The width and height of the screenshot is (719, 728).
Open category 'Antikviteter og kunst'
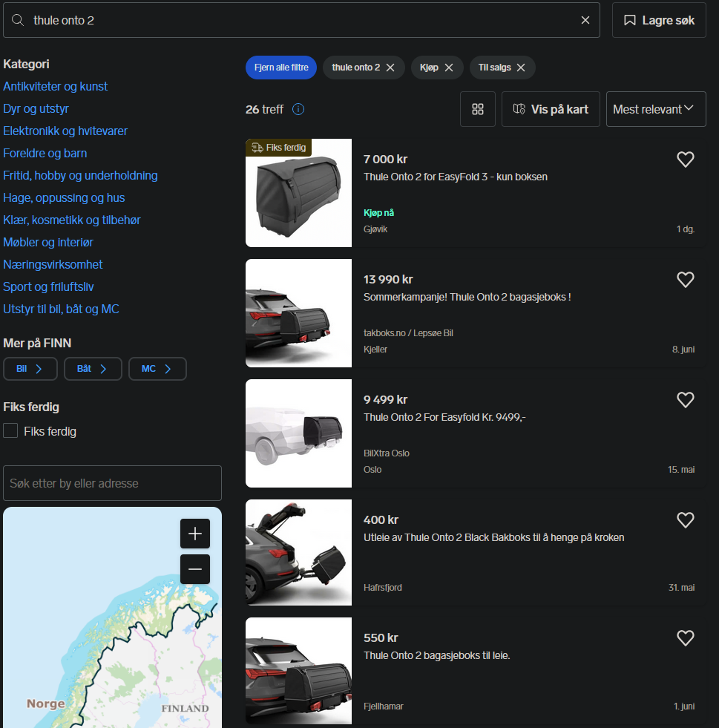pyautogui.click(x=55, y=86)
